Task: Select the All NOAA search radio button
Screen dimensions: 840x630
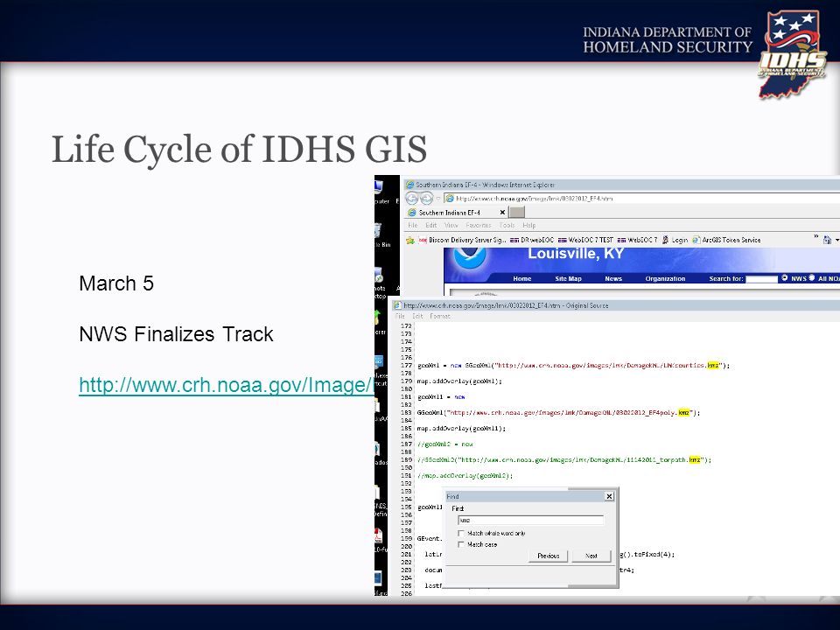Action: tap(812, 277)
